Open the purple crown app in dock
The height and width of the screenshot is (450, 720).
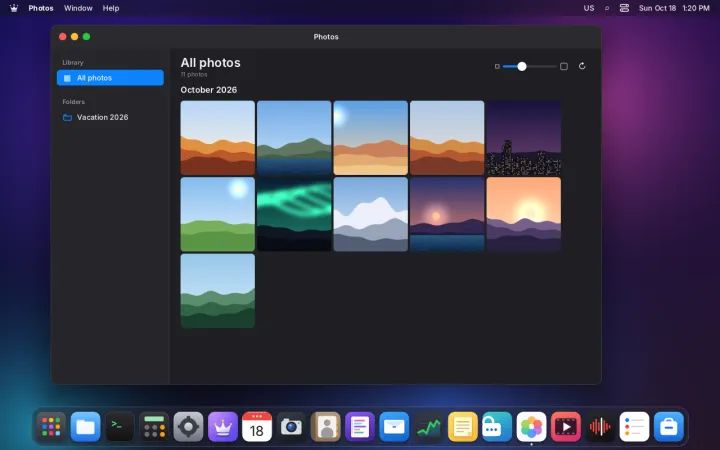tap(223, 427)
